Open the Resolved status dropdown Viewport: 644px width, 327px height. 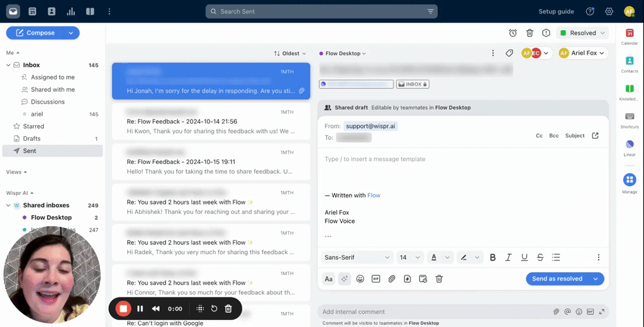582,33
